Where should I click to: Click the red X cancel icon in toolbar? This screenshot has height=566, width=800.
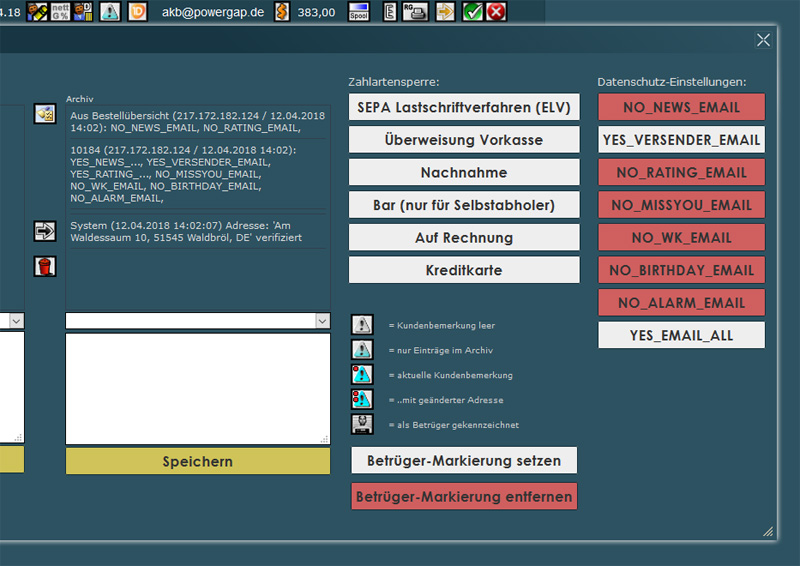(496, 11)
